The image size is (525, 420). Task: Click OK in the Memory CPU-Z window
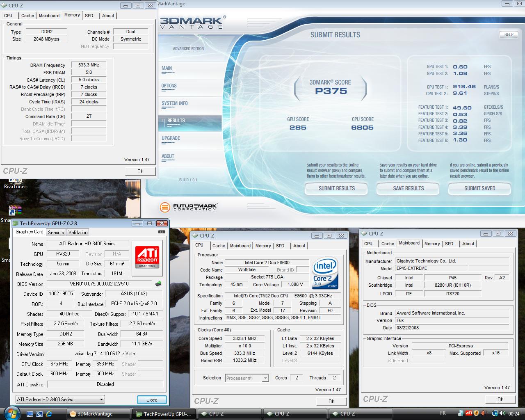point(140,171)
